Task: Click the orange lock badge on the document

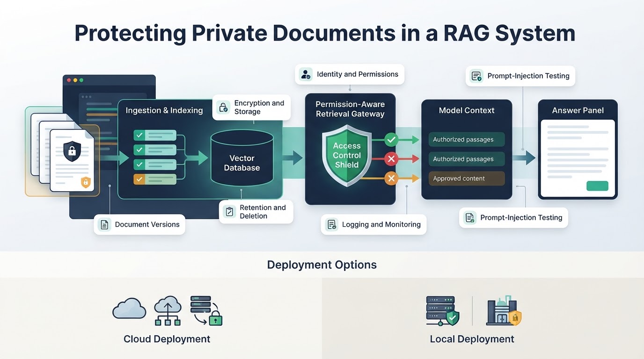Action: tap(86, 182)
